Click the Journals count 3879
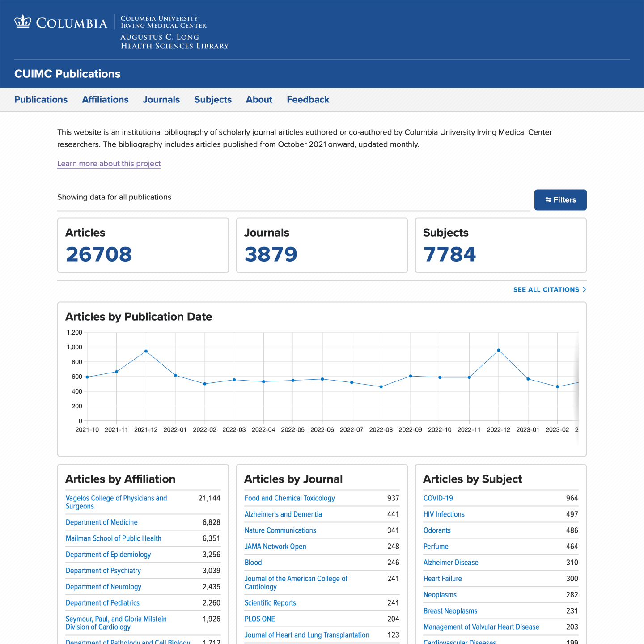 [x=271, y=254]
